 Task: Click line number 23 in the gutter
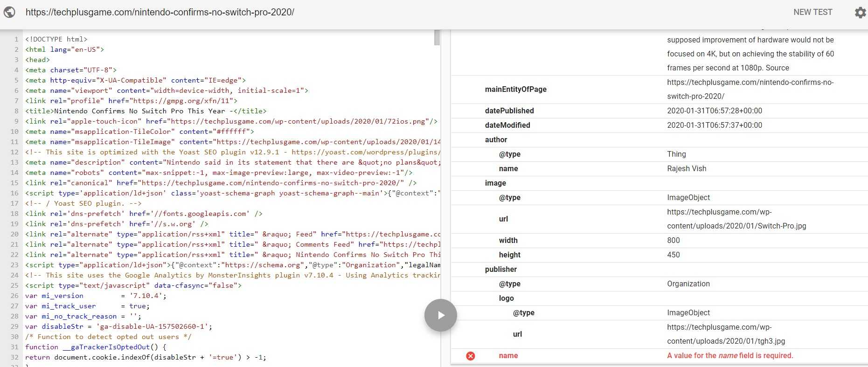pyautogui.click(x=14, y=265)
